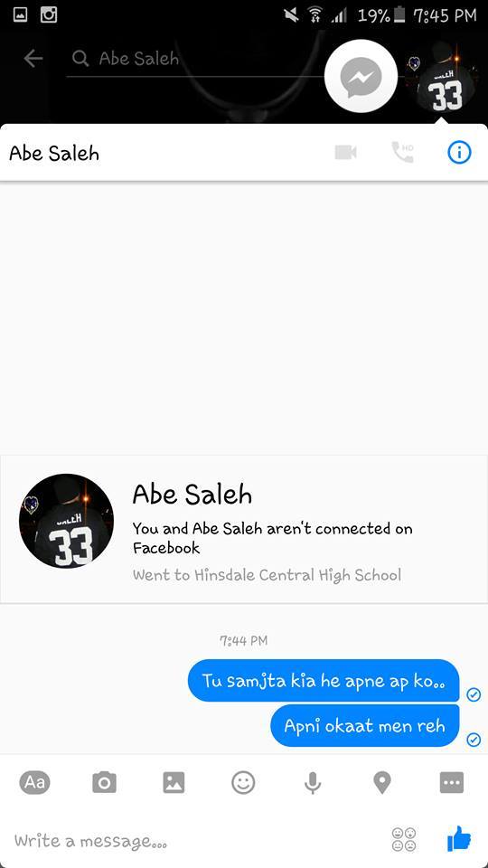Open more options with the three dots
Image resolution: width=488 pixels, height=868 pixels.
click(452, 782)
